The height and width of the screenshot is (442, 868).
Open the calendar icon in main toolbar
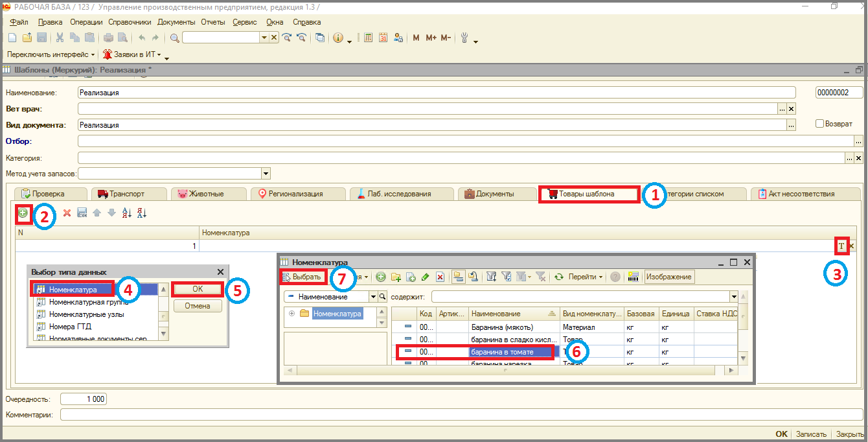[x=383, y=38]
